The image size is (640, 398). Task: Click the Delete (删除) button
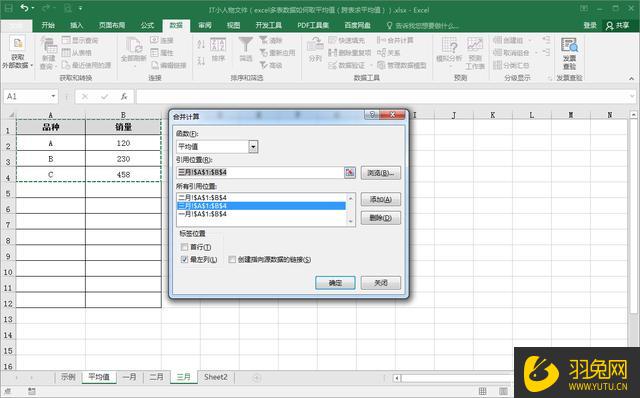(x=380, y=218)
